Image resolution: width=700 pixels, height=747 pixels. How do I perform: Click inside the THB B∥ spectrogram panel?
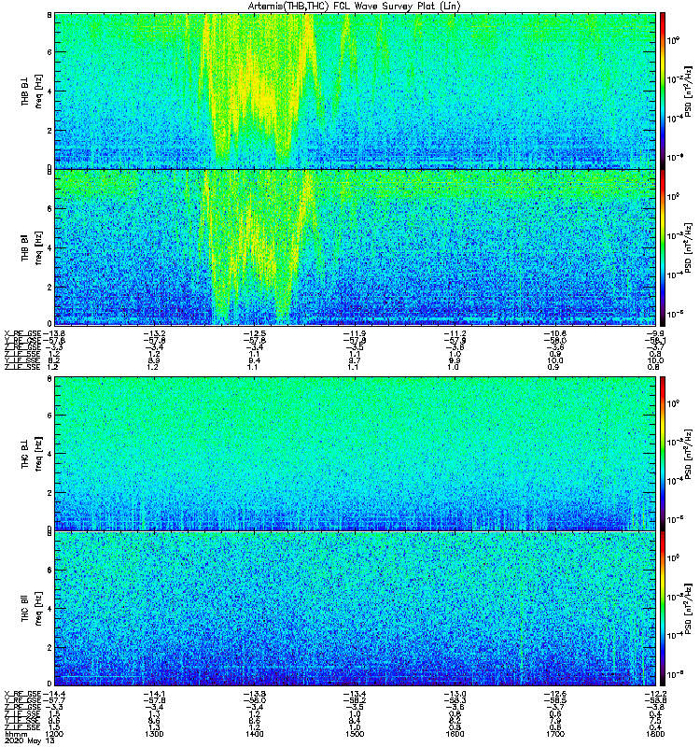[355, 247]
